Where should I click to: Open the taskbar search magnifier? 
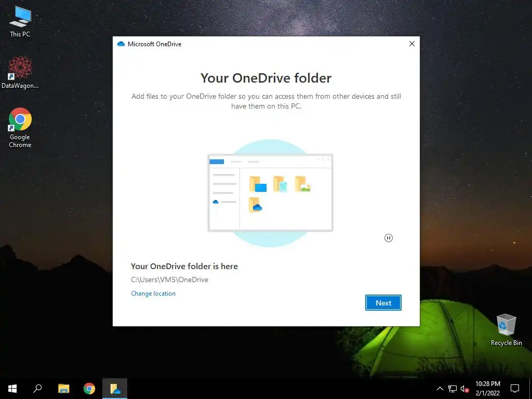coord(37,389)
